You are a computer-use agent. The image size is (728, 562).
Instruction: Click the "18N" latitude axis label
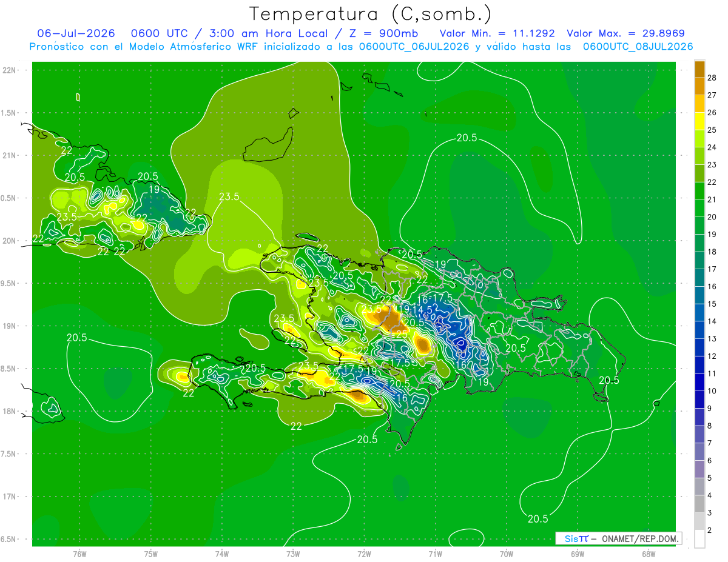click(x=10, y=411)
